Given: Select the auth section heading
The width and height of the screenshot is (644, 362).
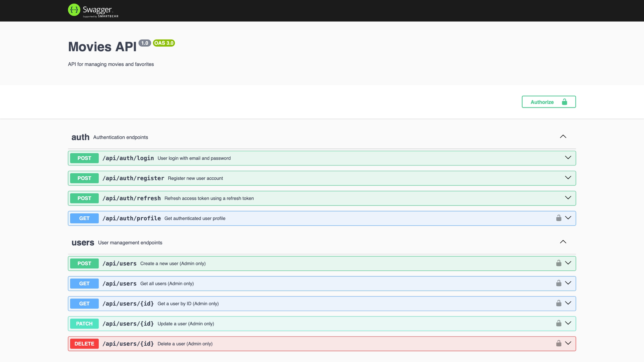Looking at the screenshot, I should (x=80, y=137).
